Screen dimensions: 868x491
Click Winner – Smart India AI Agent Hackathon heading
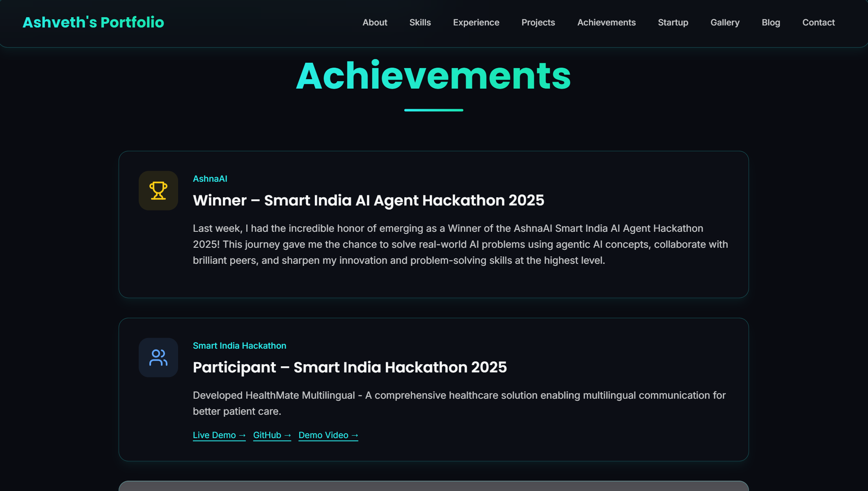[x=368, y=201]
